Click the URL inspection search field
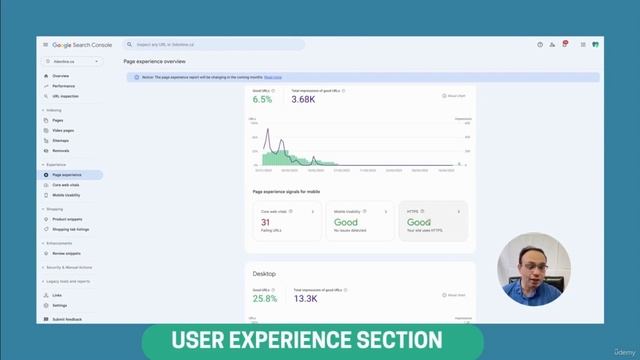640x360 pixels. pos(213,44)
